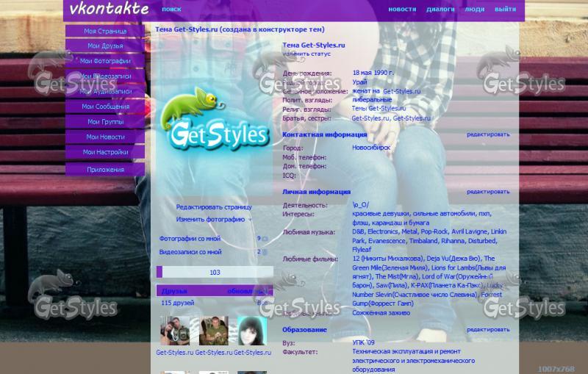This screenshot has width=588, height=374.
Task: Open the middle friend thumbnail in camouflage
Action: (213, 331)
